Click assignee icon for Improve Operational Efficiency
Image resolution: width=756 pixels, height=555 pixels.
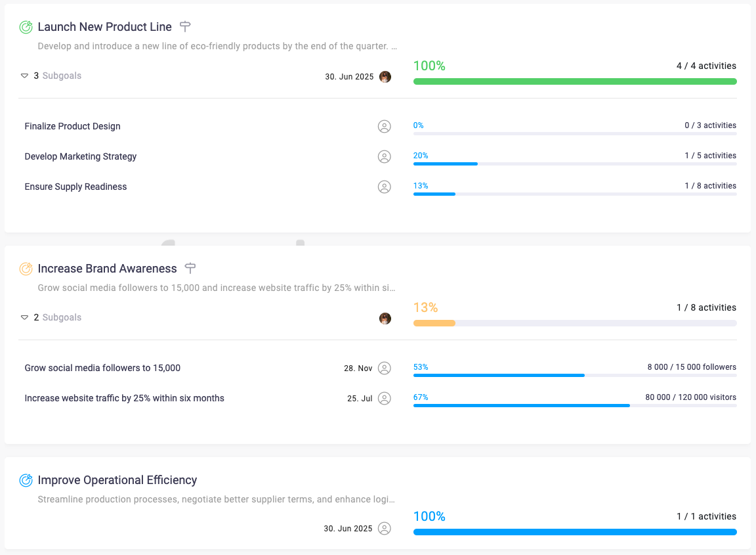pos(385,528)
